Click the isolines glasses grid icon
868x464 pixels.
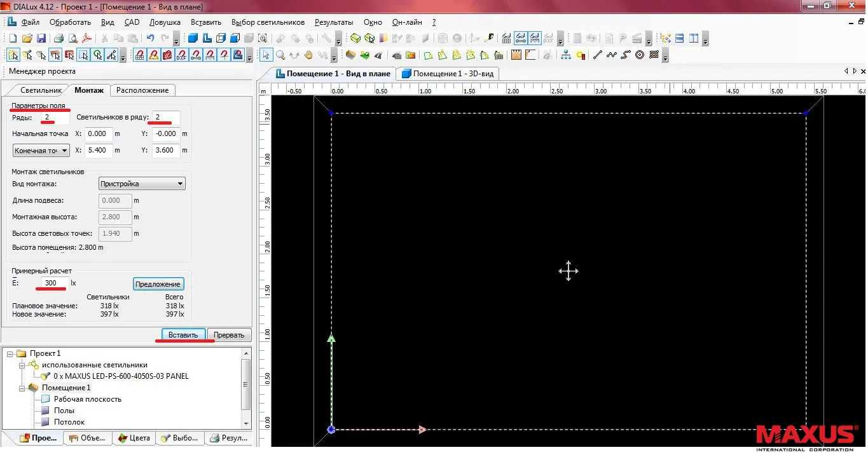pos(506,38)
